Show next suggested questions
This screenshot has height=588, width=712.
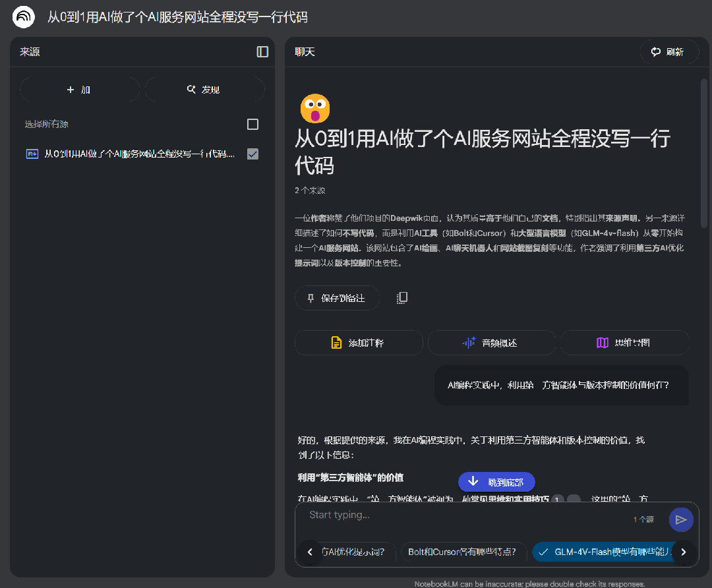(684, 552)
